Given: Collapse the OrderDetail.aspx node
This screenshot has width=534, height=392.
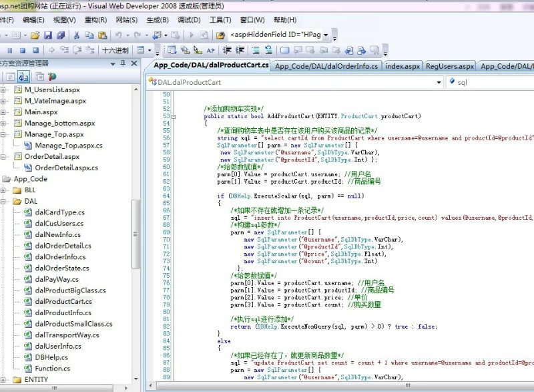Looking at the screenshot, I should [x=3, y=157].
